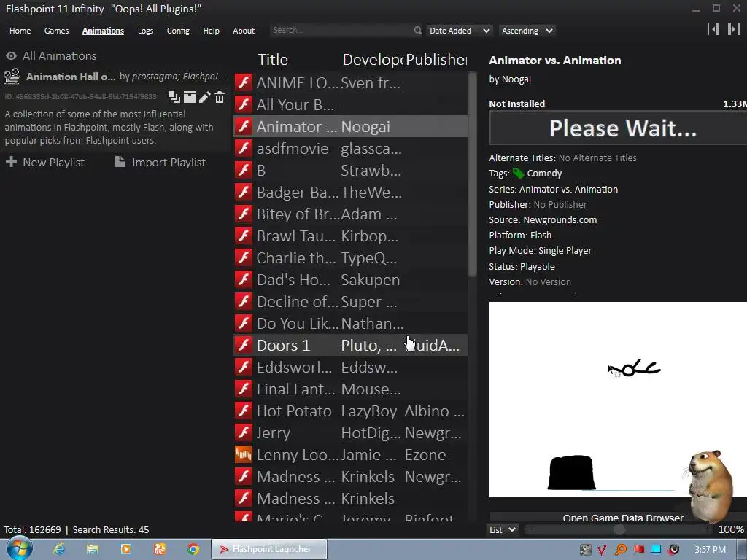Show All Animations with the eye entry
Screen dimensions: 747x560
point(51,55)
